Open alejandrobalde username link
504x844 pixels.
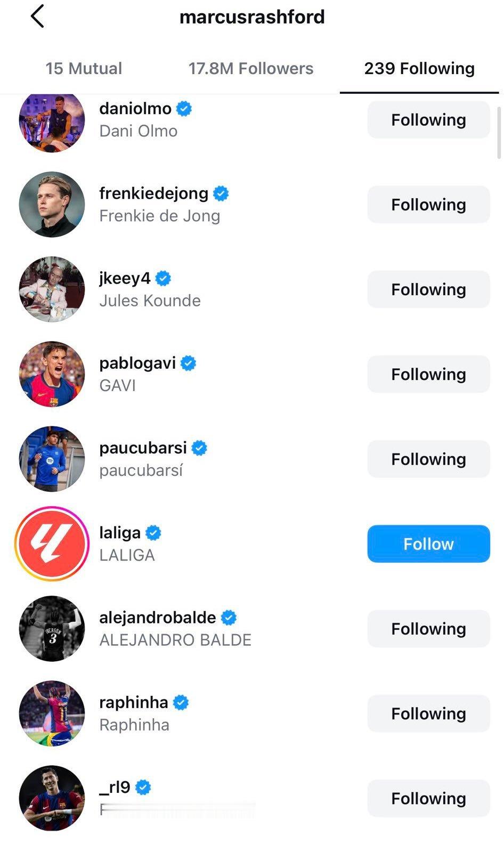click(157, 617)
